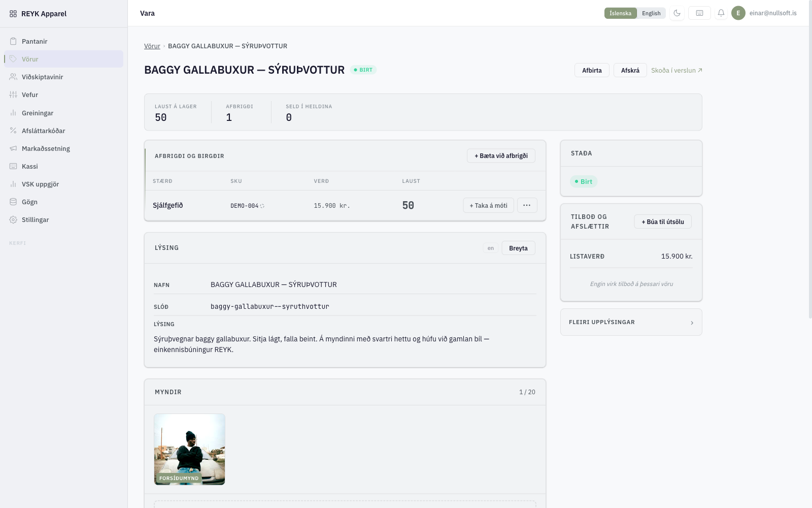Click Taka á móti for Sjálfgefið
The image size is (812, 508).
point(488,205)
